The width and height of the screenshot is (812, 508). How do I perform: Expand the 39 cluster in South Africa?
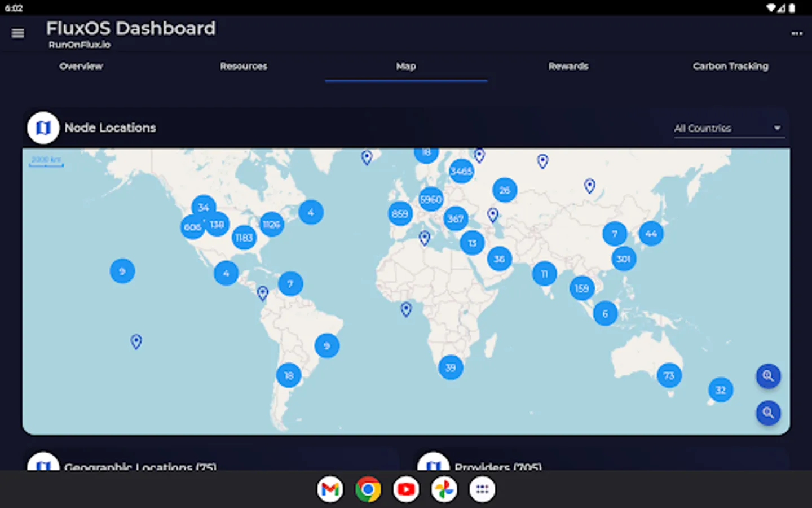pos(451,367)
